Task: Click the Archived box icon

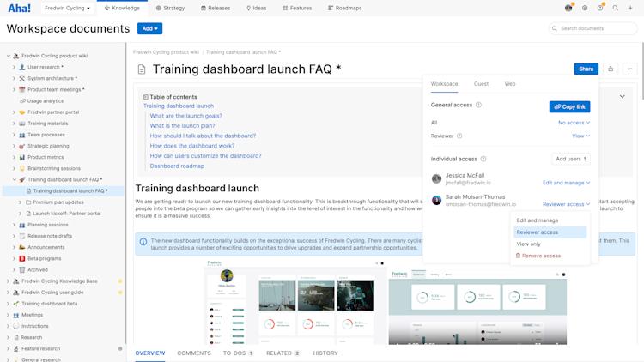Action: 22,269
